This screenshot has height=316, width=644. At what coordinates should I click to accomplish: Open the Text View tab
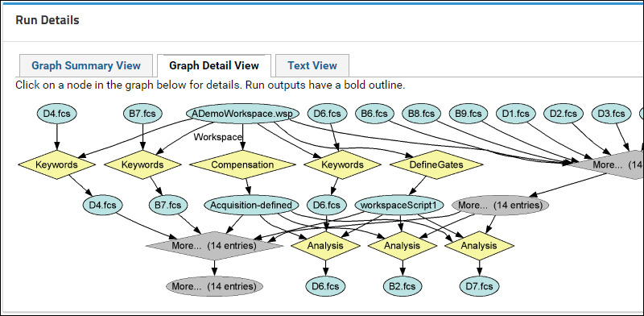point(312,65)
